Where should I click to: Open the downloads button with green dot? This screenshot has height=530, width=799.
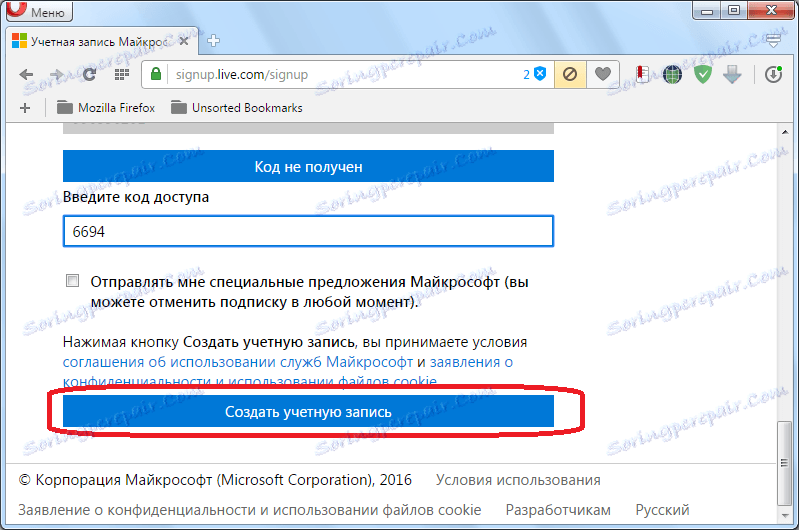774,74
